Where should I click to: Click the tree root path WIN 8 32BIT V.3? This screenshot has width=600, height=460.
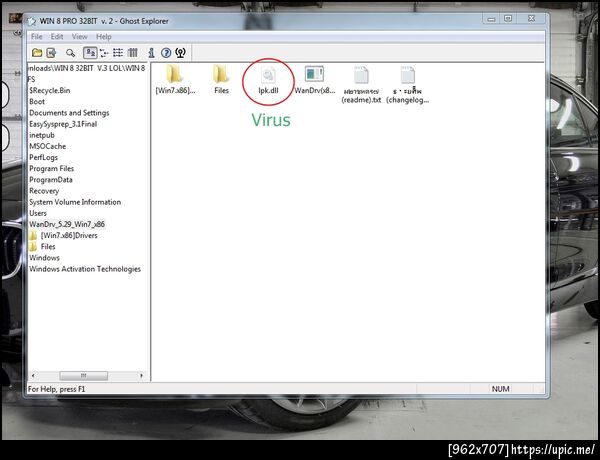[87, 68]
